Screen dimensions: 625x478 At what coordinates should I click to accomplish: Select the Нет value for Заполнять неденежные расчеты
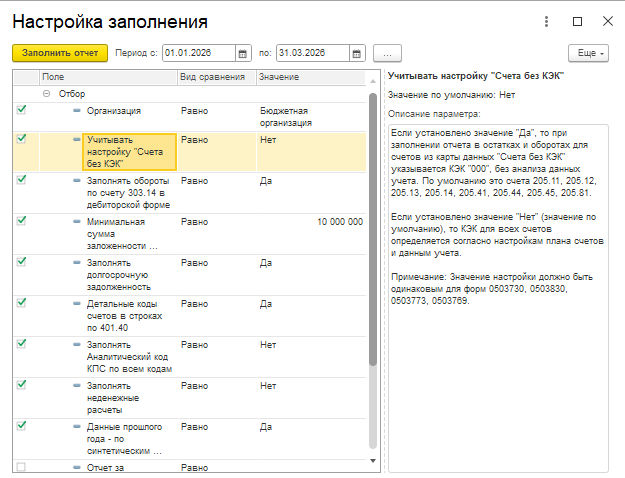(268, 386)
